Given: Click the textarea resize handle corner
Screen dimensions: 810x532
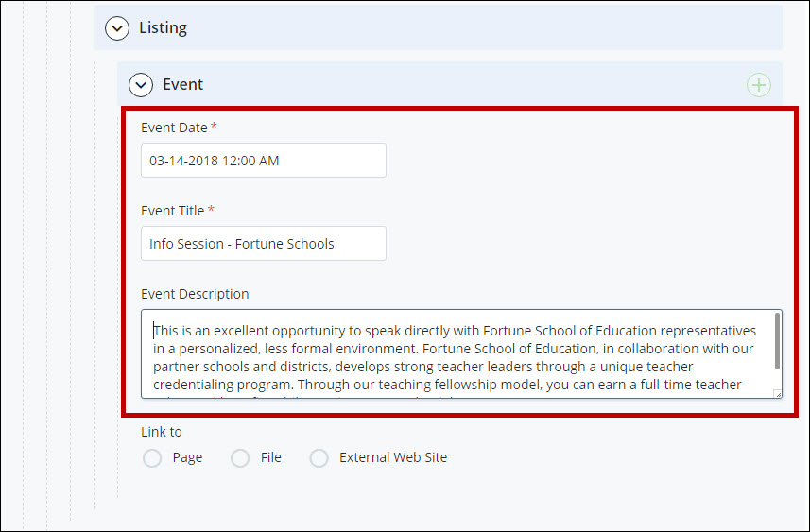Looking at the screenshot, I should tap(778, 394).
